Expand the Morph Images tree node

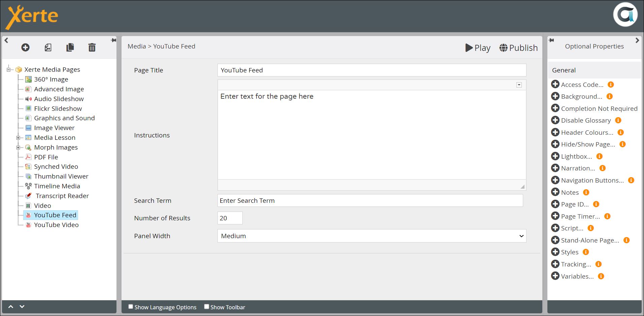18,147
